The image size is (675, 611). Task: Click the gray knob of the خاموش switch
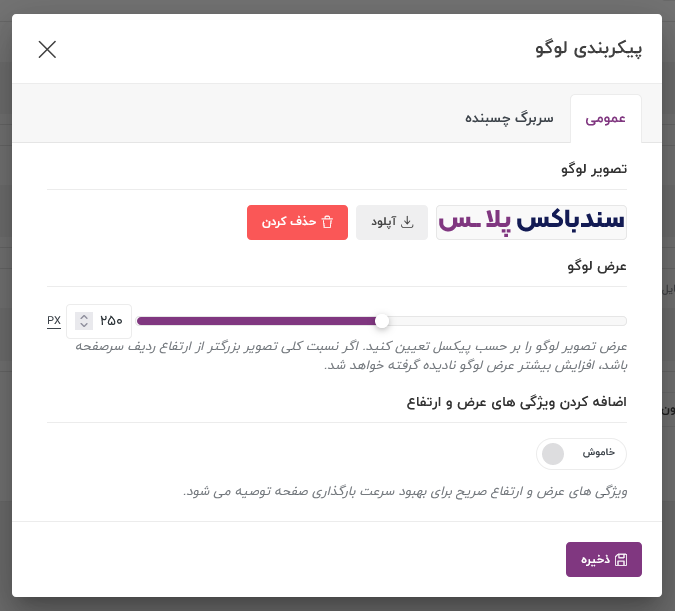click(x=553, y=454)
